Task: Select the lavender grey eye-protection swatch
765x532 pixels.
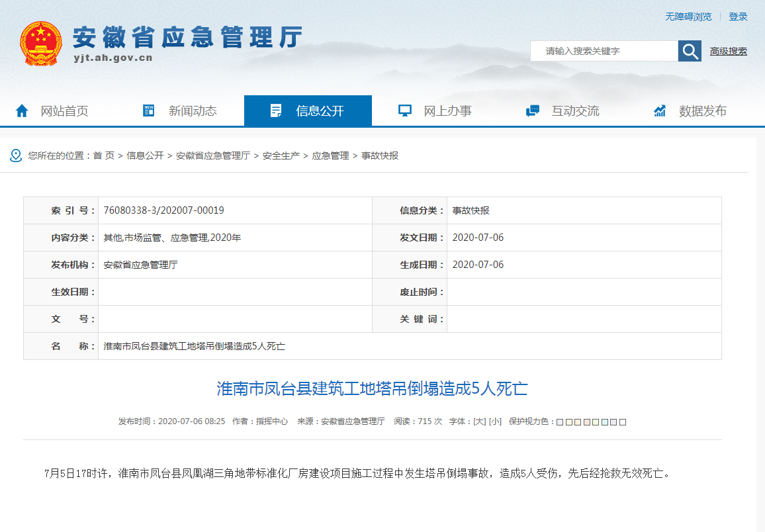Action: [x=613, y=422]
